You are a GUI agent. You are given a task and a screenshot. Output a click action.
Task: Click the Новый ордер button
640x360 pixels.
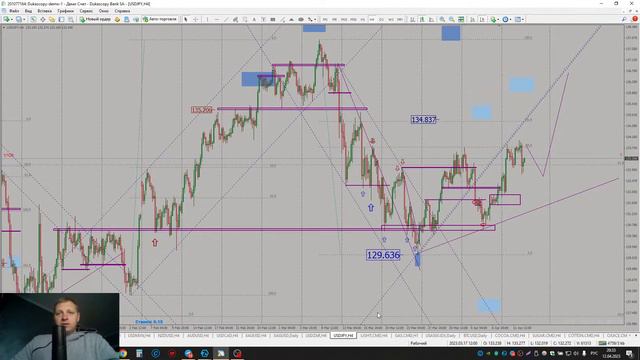coord(95,19)
